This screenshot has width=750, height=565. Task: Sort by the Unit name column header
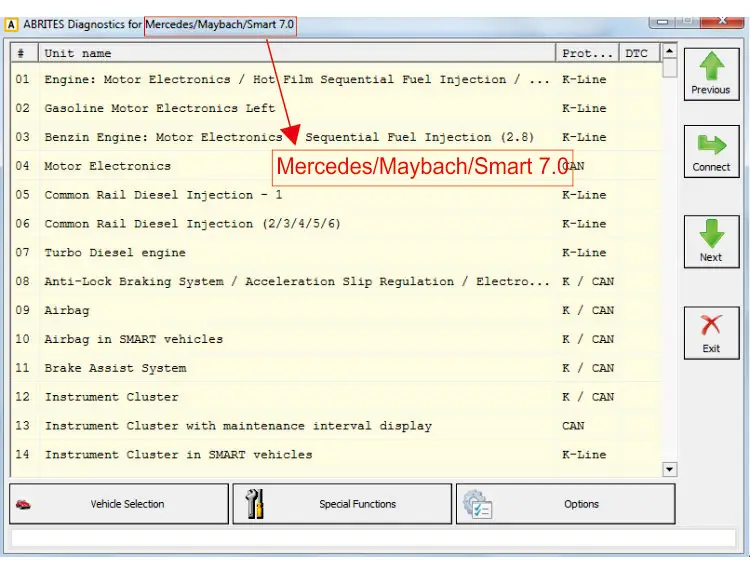(x=297, y=53)
